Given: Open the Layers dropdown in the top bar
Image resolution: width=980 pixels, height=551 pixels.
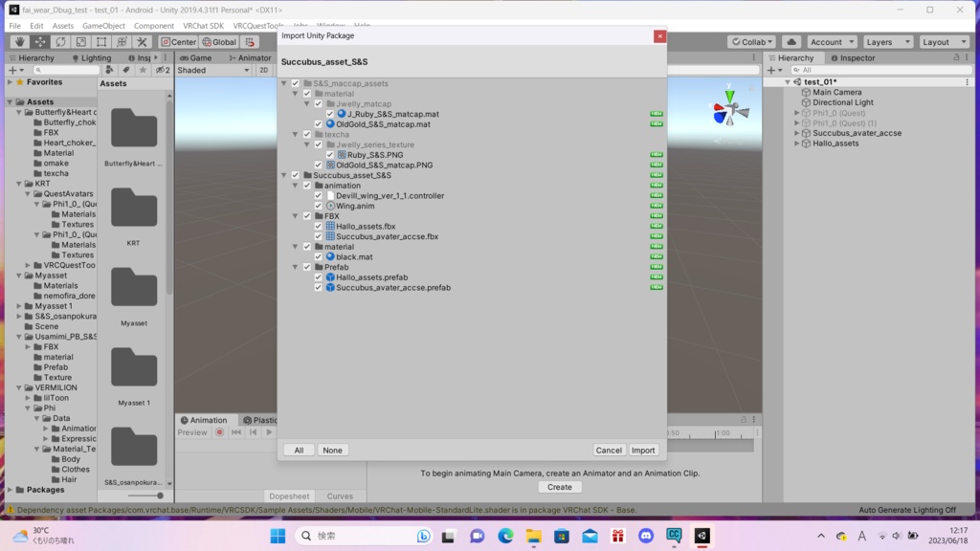Looking at the screenshot, I should click(x=887, y=41).
